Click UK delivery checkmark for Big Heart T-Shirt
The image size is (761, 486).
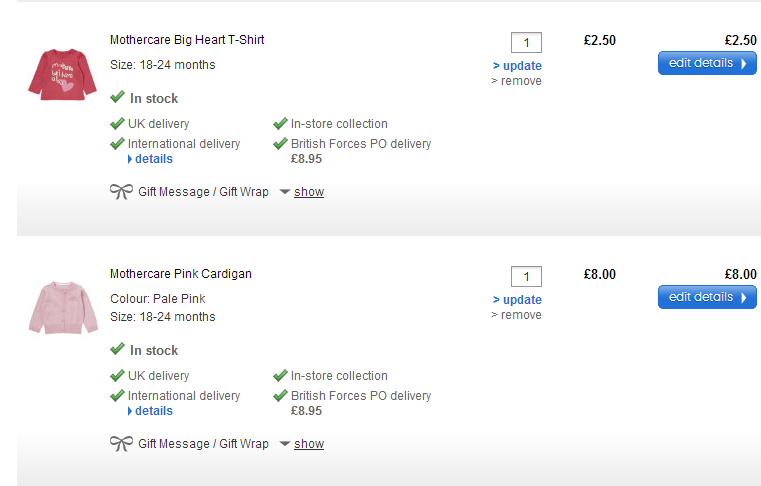click(x=118, y=124)
